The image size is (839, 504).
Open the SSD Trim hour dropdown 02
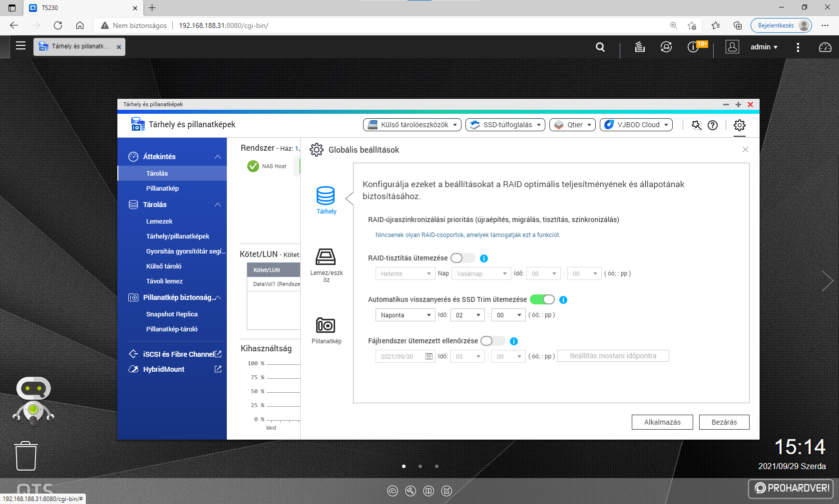click(x=467, y=315)
